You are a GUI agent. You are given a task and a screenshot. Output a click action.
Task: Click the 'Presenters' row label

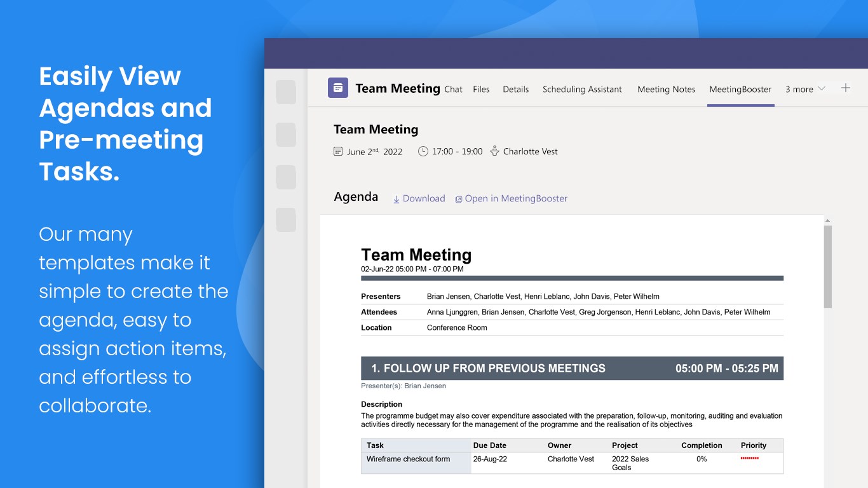pos(381,297)
